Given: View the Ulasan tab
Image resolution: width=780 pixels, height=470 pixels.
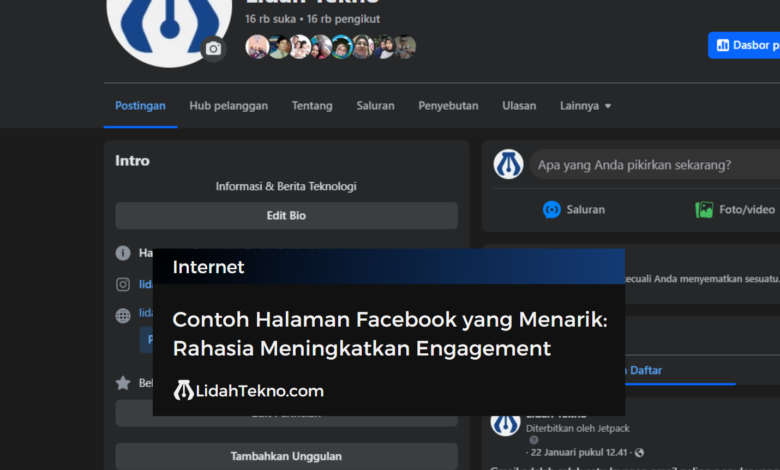Looking at the screenshot, I should (x=519, y=106).
